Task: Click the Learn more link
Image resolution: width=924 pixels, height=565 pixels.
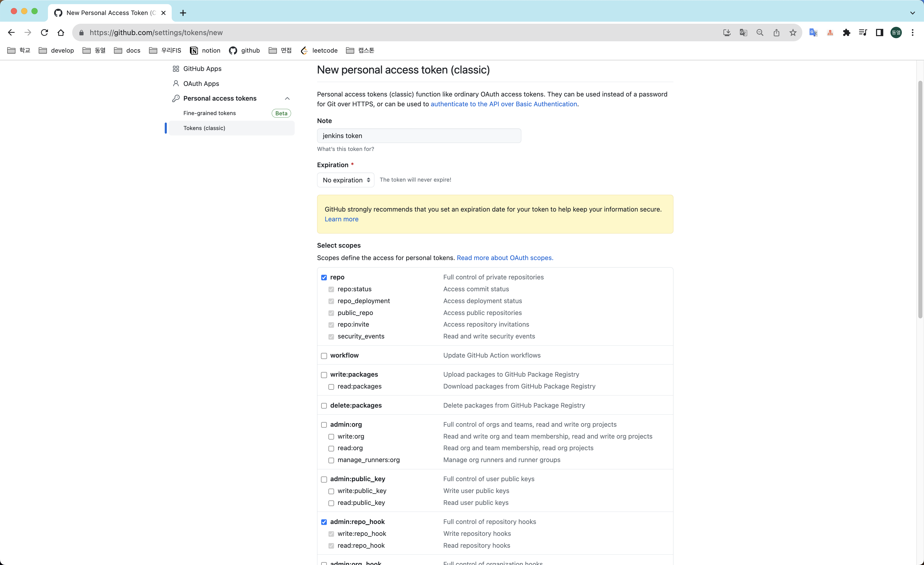Action: (x=341, y=219)
